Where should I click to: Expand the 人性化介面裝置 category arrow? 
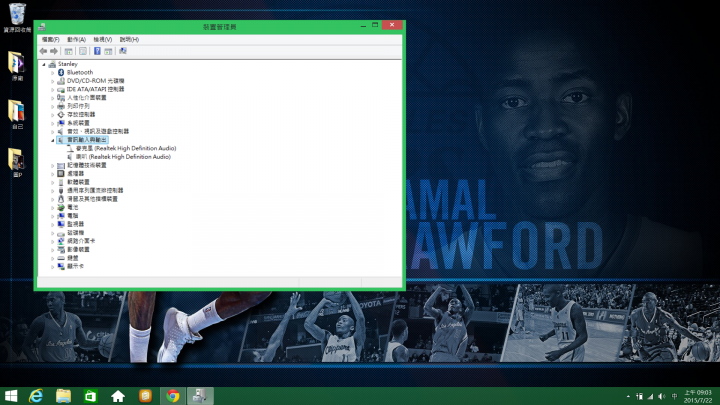(52, 98)
